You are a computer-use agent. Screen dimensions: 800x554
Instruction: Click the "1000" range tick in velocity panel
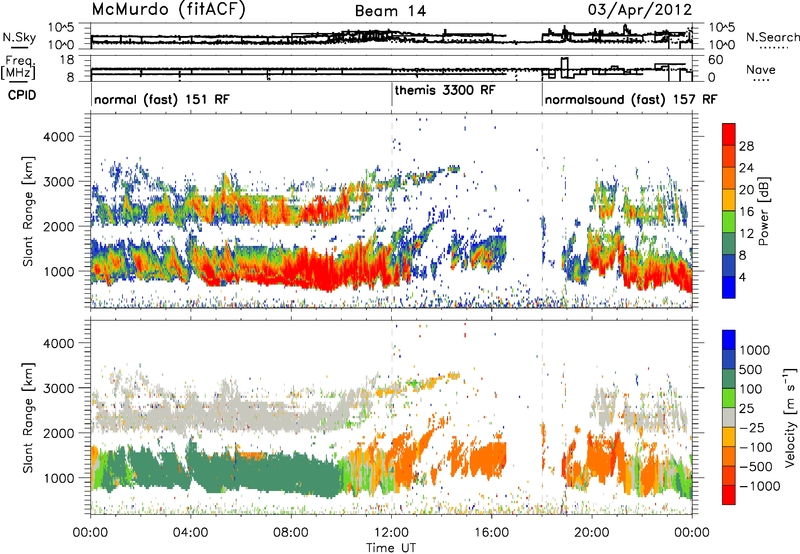[58, 478]
